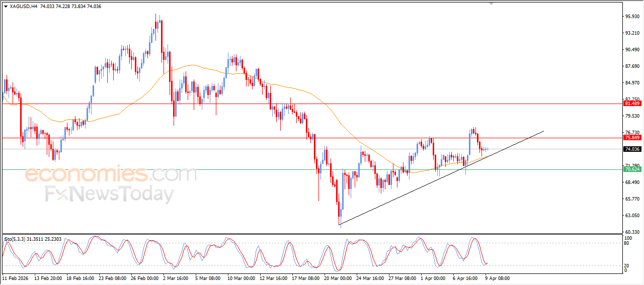
Task: Click the black 74.036 current price tag
Action: (x=632, y=149)
